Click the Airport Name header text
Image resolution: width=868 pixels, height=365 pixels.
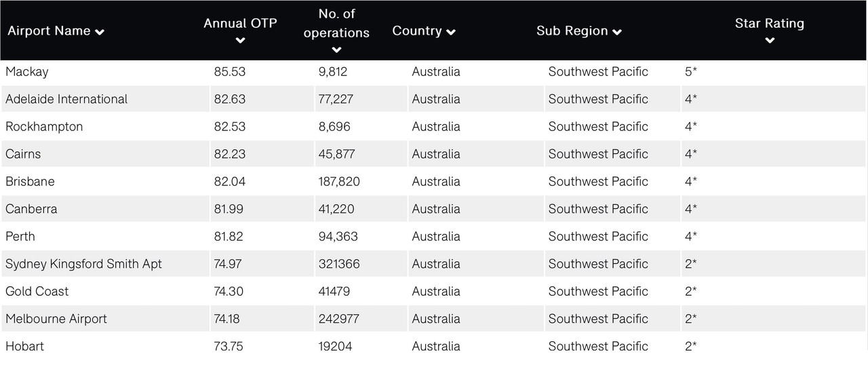point(49,31)
